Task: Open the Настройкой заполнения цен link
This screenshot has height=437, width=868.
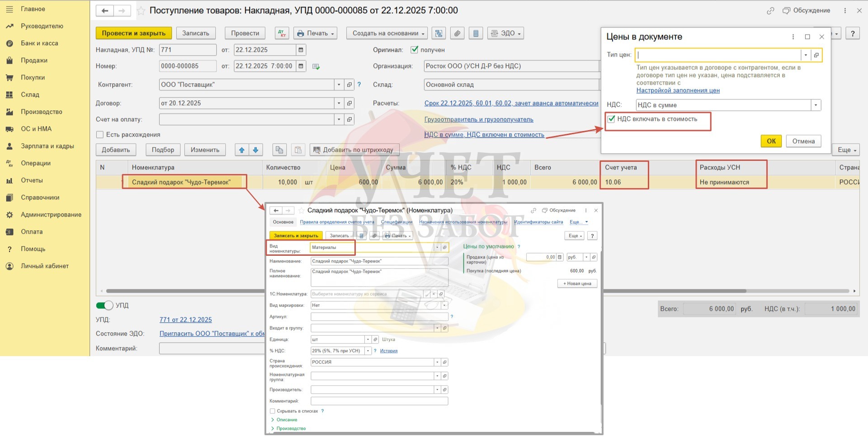Action: coord(678,90)
